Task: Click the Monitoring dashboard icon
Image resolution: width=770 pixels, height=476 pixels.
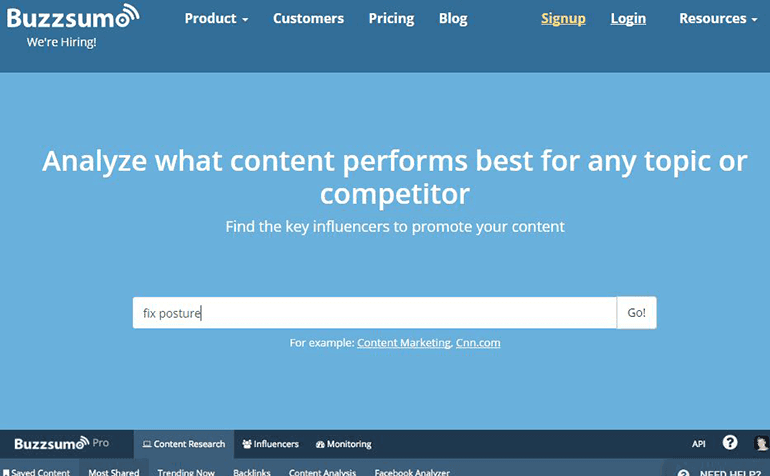Action: pos(320,444)
